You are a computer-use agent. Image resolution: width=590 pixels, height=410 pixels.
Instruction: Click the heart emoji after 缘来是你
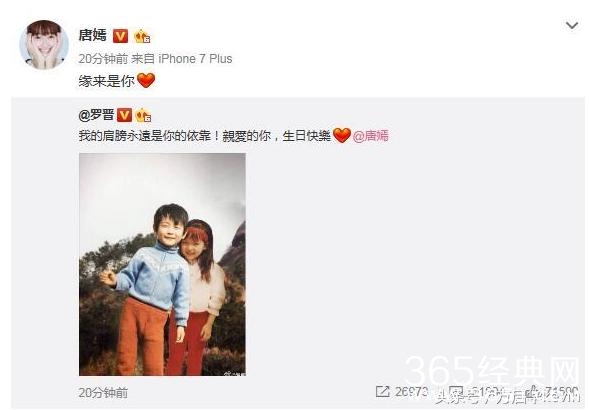click(x=146, y=80)
